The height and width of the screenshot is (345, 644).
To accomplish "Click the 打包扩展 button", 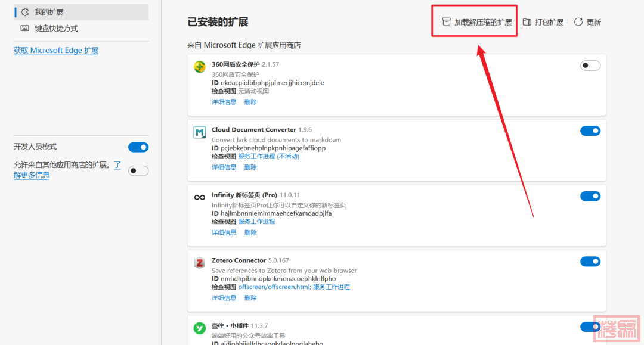I will (x=543, y=22).
